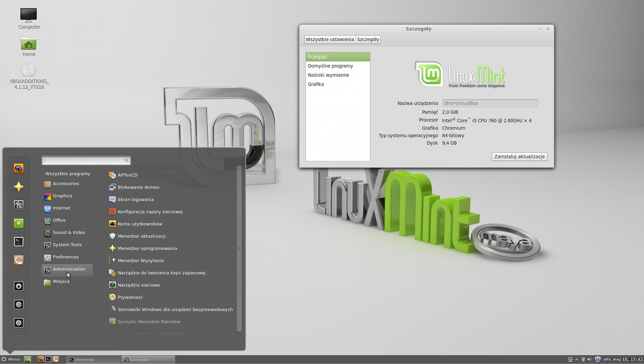The width and height of the screenshot is (644, 364).
Task: Open the clock showing wto maj 15
Action: 622,359
